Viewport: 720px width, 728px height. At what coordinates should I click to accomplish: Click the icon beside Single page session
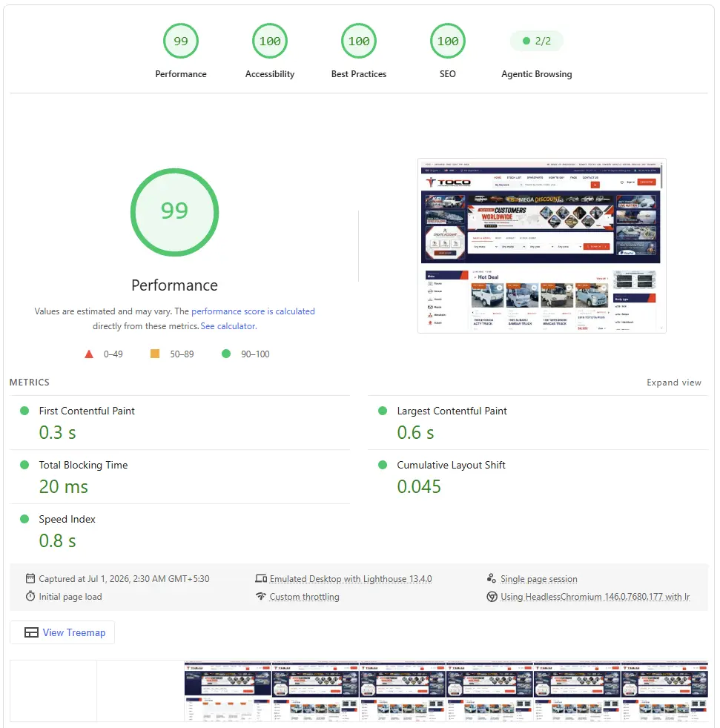point(492,578)
